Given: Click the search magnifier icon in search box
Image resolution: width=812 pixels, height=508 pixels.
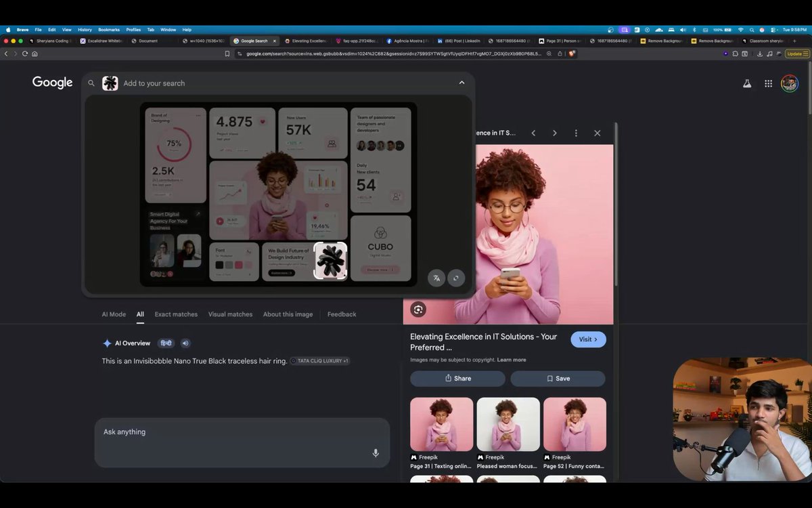Looking at the screenshot, I should click(x=91, y=83).
